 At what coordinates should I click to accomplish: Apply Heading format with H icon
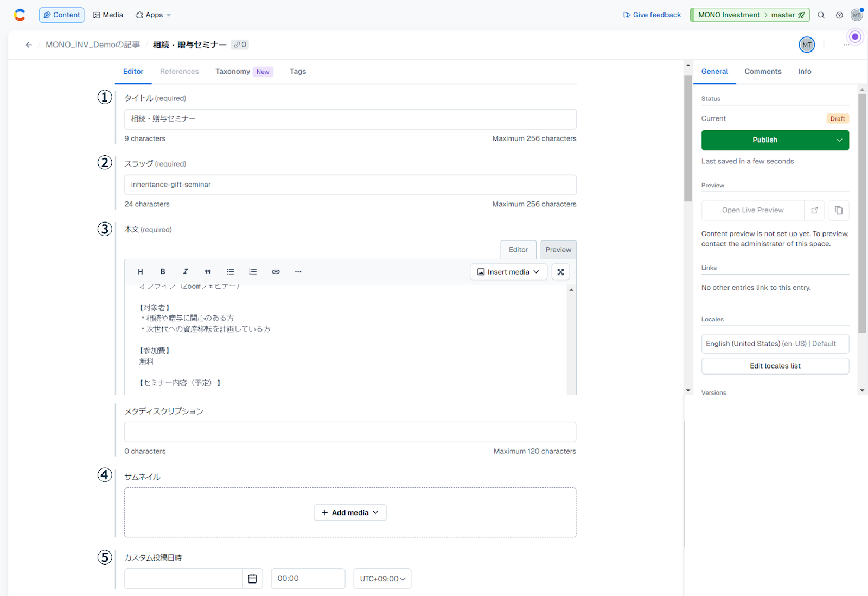(141, 272)
